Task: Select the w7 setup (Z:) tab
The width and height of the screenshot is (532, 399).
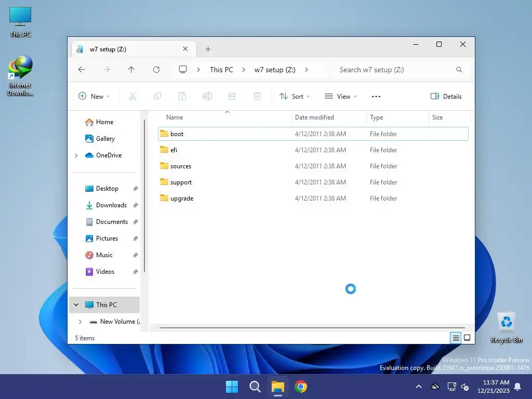Action: tap(134, 49)
